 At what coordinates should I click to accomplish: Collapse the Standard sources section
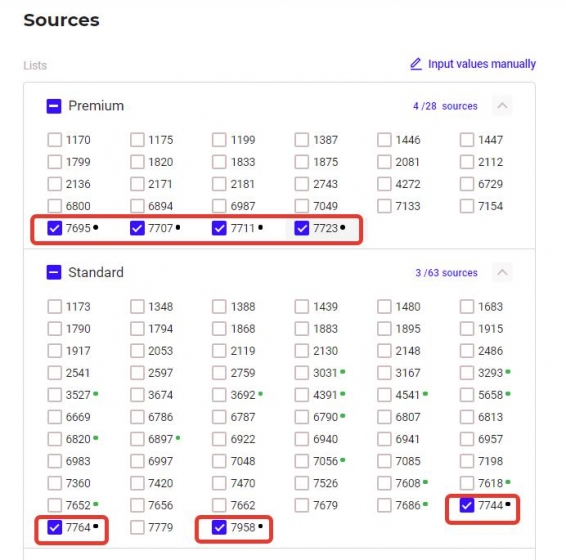pos(502,272)
